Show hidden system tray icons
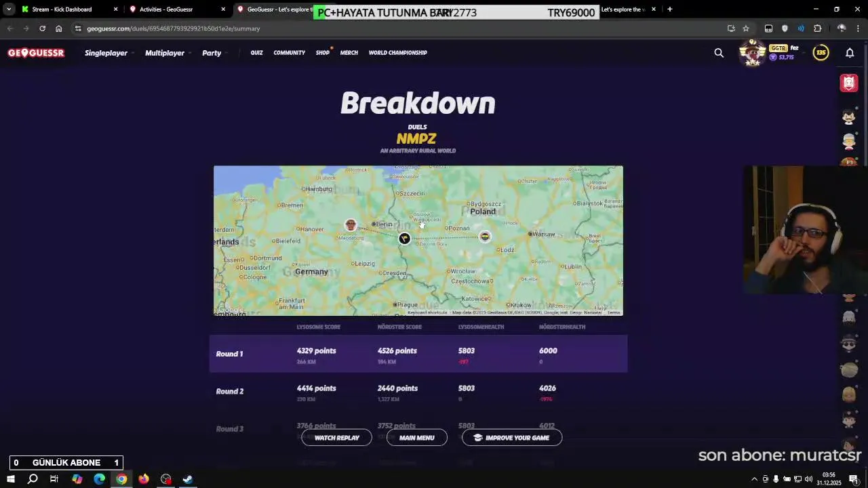The height and width of the screenshot is (488, 868). click(x=754, y=479)
